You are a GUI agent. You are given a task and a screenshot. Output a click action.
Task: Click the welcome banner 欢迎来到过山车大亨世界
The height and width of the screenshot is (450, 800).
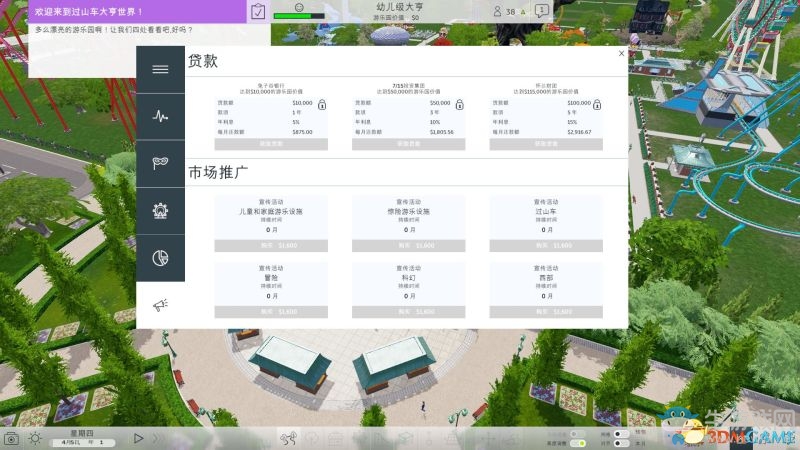pos(89,11)
